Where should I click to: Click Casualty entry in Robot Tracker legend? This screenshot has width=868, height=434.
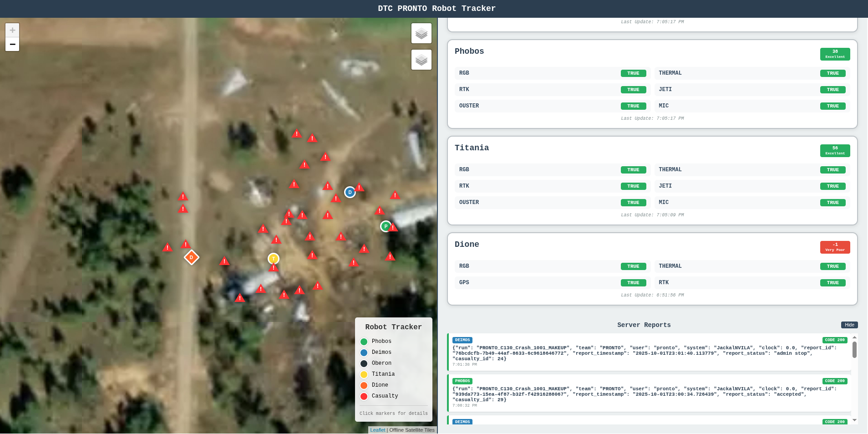(384, 396)
